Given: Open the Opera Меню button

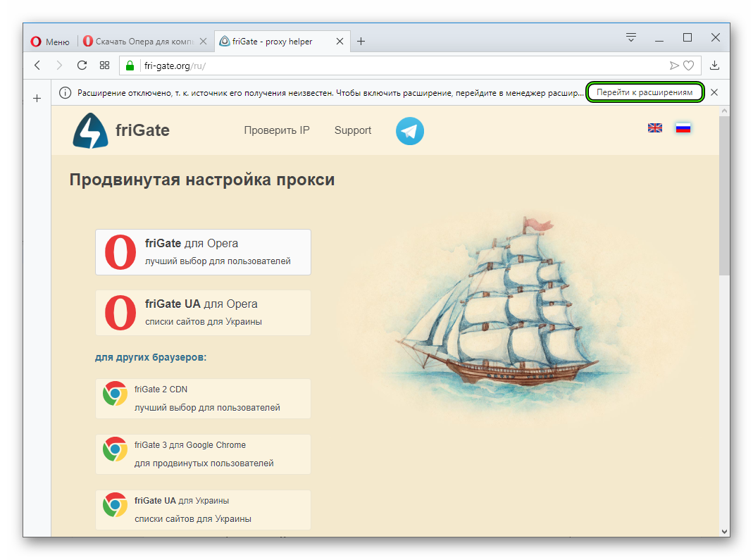Looking at the screenshot, I should [50, 42].
